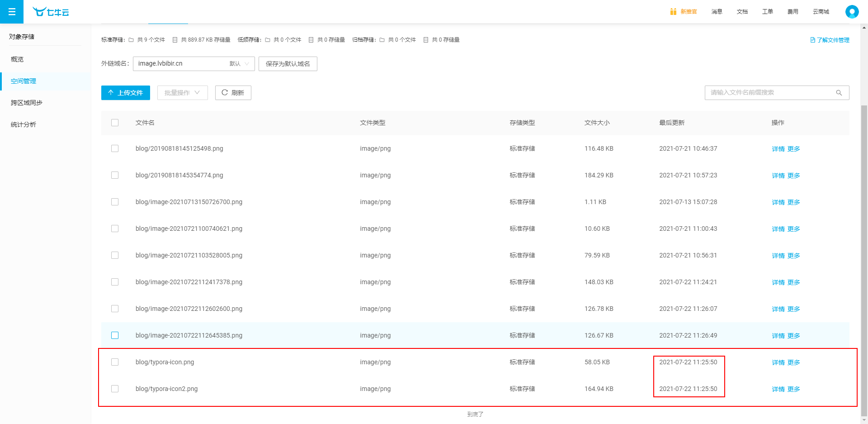This screenshot has height=424, width=868.
Task: Open the 了解文件管理 document link
Action: coord(830,40)
